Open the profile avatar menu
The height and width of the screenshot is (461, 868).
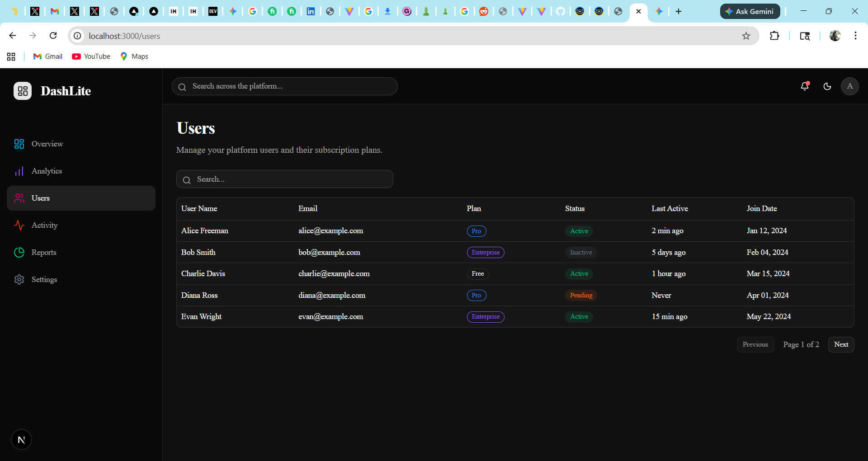tap(849, 86)
